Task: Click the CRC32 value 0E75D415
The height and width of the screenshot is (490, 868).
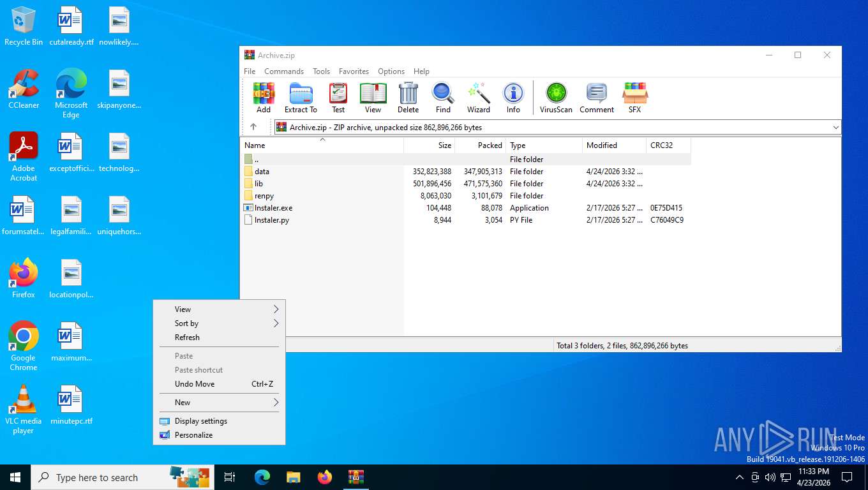Action: [666, 208]
